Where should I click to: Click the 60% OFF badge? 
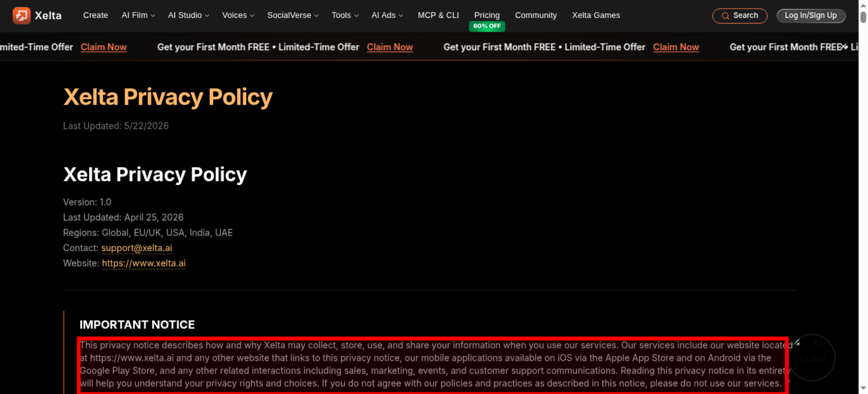pos(487,26)
